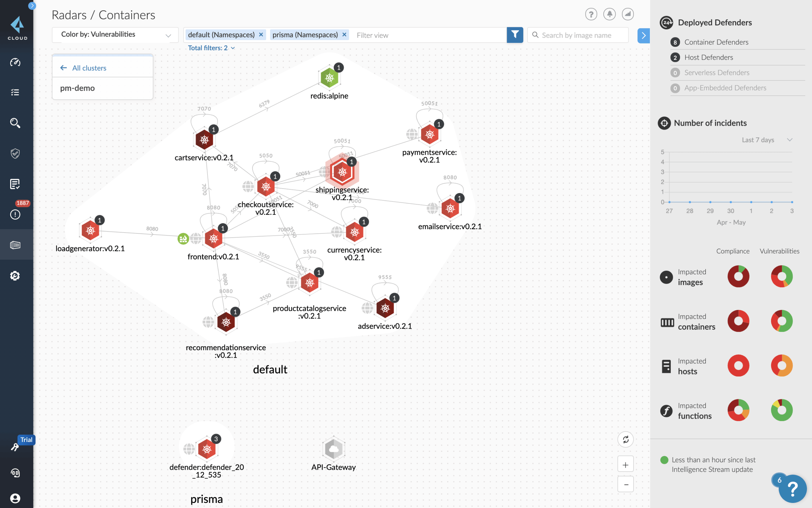Open the Dashboard gauge icon in sidebar
The width and height of the screenshot is (812, 508).
[x=15, y=62]
